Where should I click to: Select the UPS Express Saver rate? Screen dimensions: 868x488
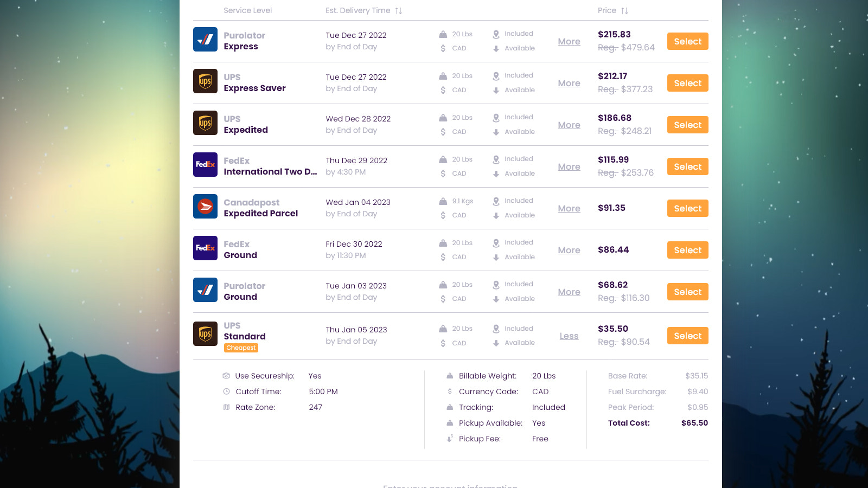click(x=688, y=83)
